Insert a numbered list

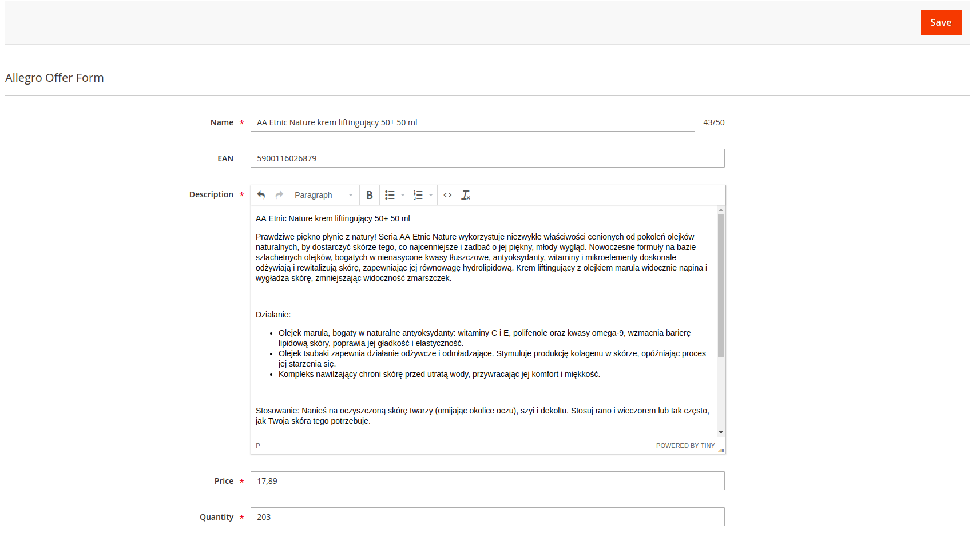click(418, 195)
